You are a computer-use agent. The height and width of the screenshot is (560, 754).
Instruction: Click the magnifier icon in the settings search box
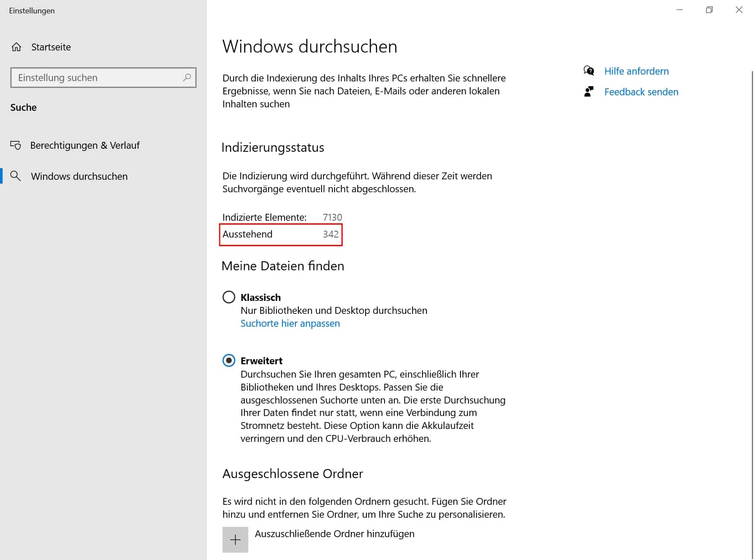tap(187, 78)
